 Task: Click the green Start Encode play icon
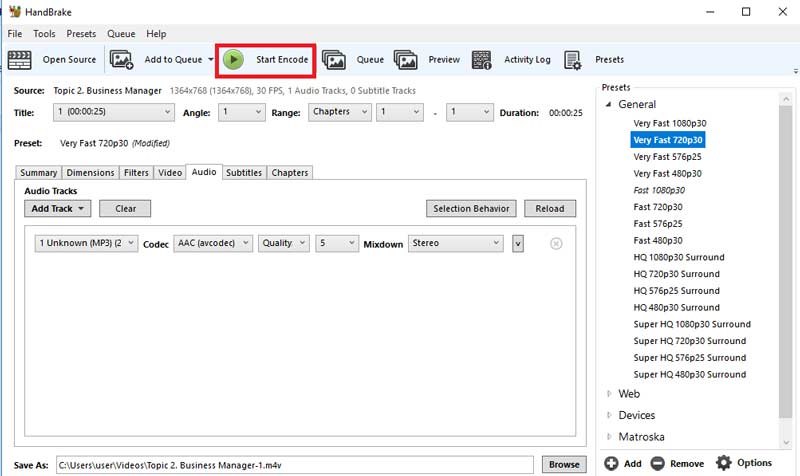coord(233,60)
